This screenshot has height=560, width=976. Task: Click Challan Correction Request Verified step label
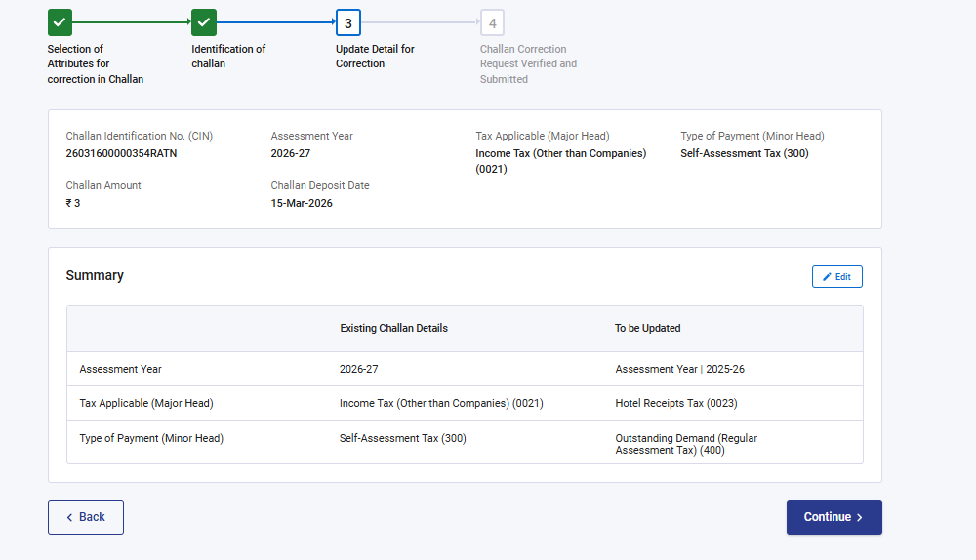(528, 63)
